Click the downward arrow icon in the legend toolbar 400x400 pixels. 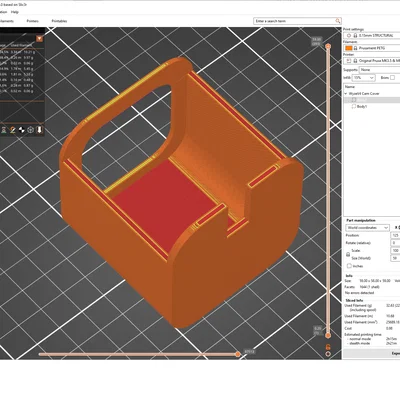pyautogui.click(x=39, y=130)
